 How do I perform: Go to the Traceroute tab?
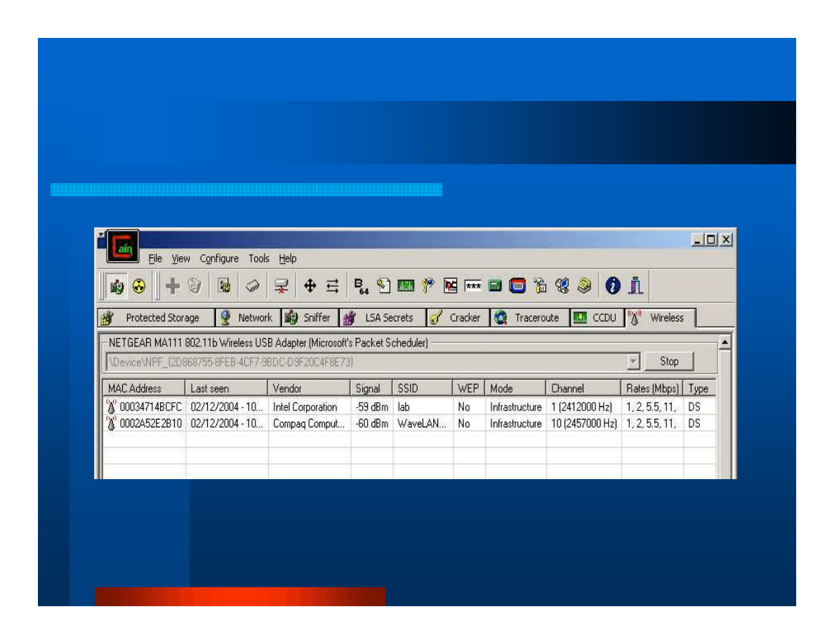click(529, 318)
